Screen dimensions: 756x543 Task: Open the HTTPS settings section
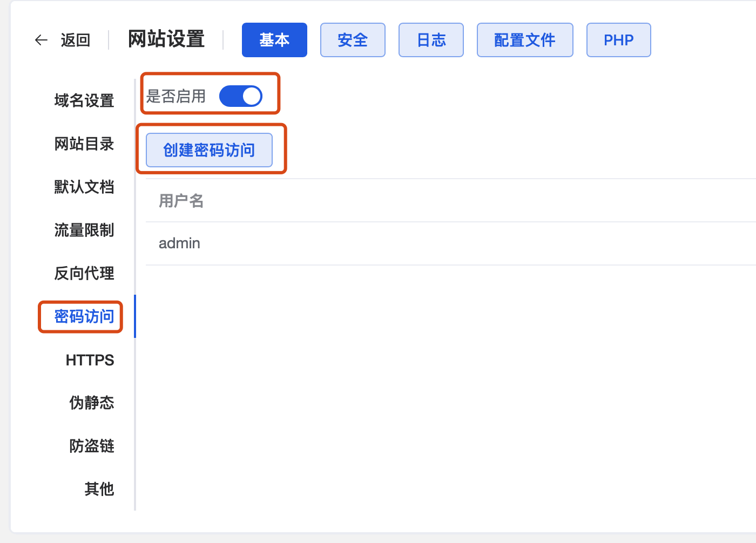(90, 359)
